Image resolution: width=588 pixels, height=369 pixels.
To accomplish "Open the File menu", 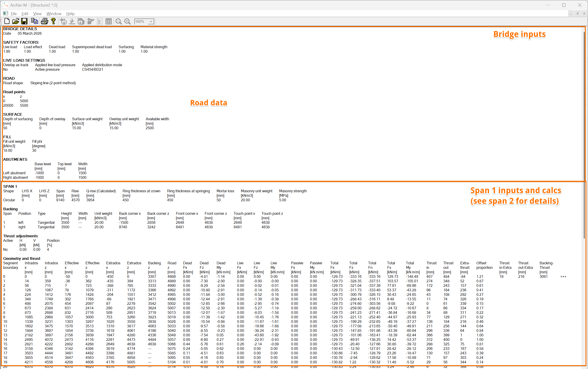I will [14, 14].
